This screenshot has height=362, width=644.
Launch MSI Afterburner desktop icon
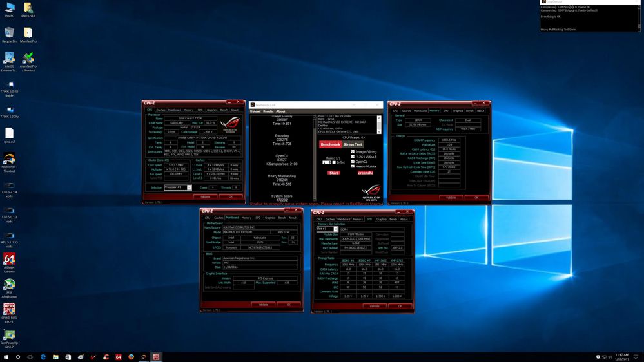9,288
